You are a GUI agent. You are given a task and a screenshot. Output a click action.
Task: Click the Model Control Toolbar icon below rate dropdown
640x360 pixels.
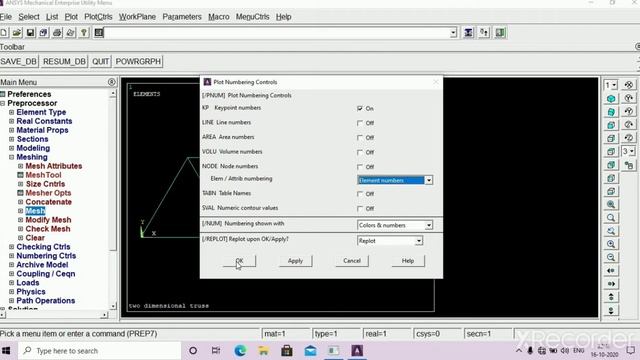pos(629,165)
